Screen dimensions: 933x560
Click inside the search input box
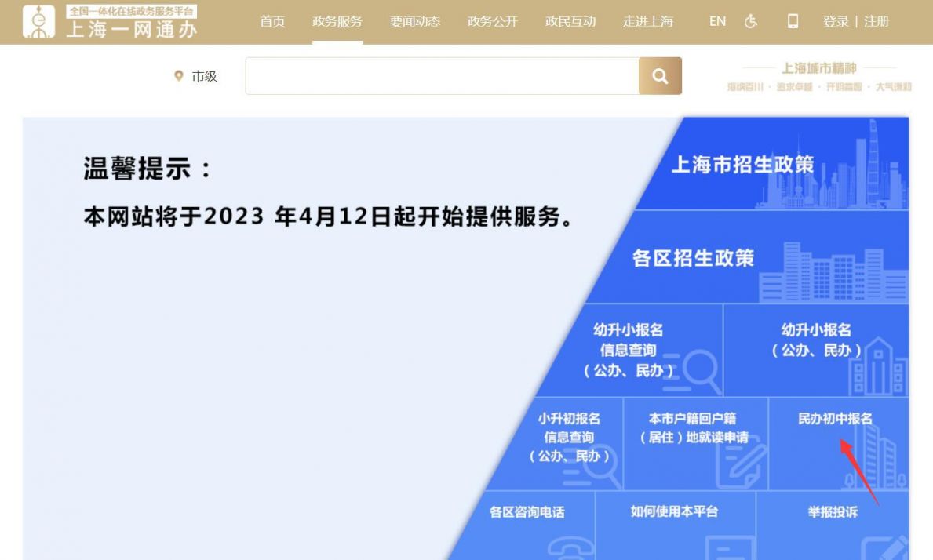pos(439,75)
